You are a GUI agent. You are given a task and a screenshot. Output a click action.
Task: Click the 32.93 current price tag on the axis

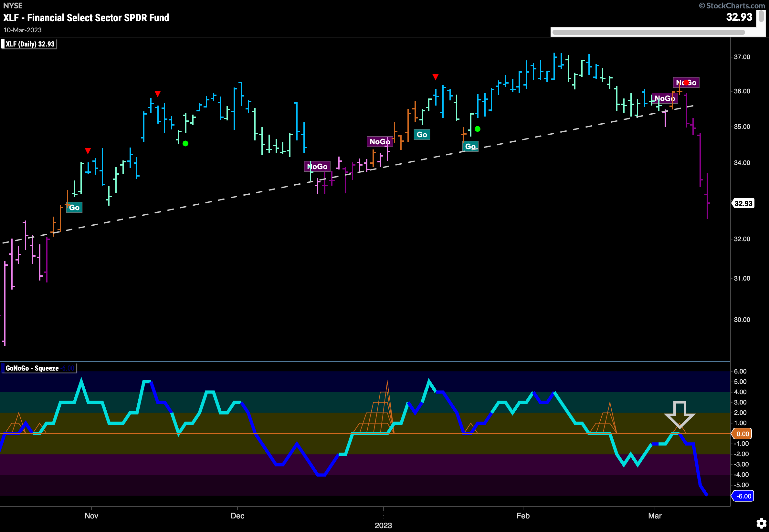[743, 203]
